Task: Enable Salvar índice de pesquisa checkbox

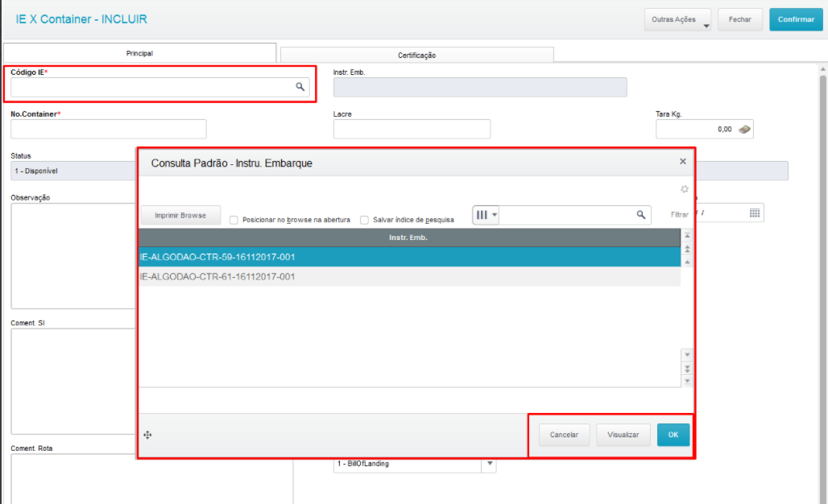Action: (364, 220)
